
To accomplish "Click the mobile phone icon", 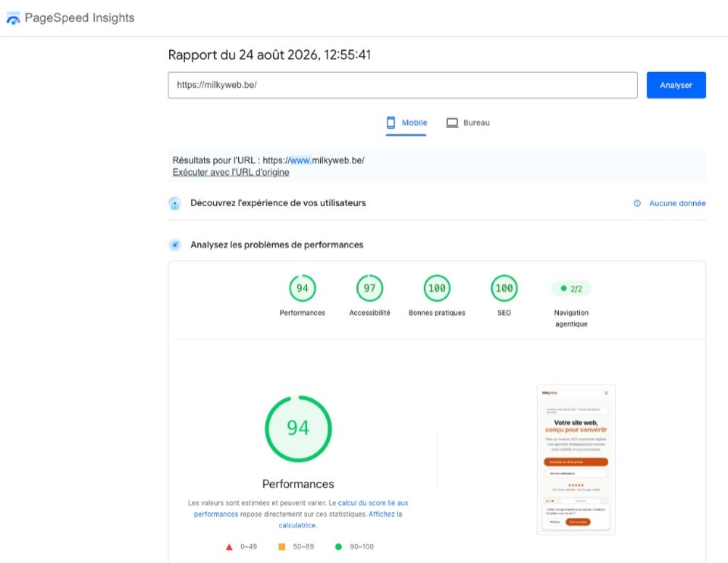I will click(x=391, y=123).
